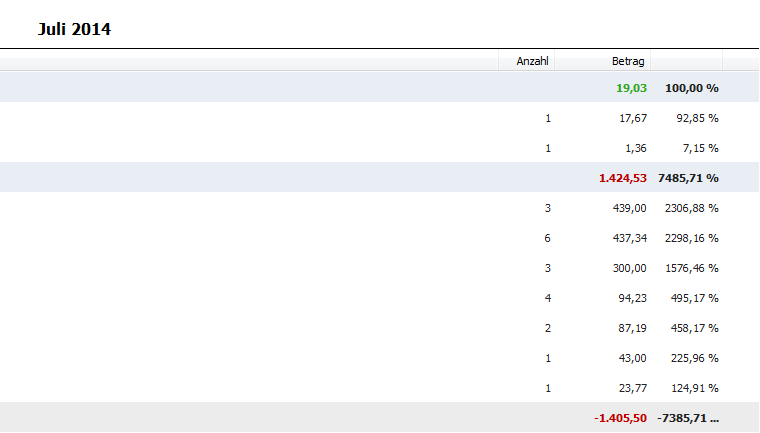Select the row with amount 23,77
The width and height of the screenshot is (760, 433).
380,388
